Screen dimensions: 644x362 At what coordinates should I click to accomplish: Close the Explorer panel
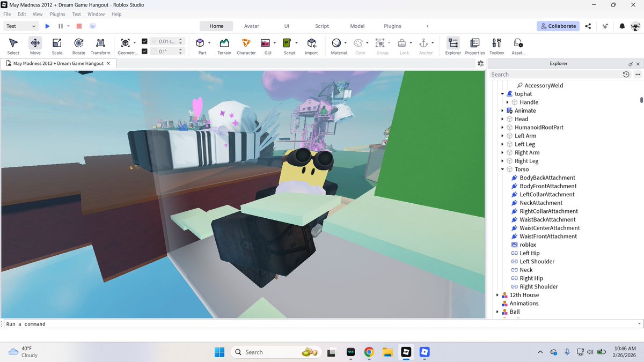coord(638,63)
